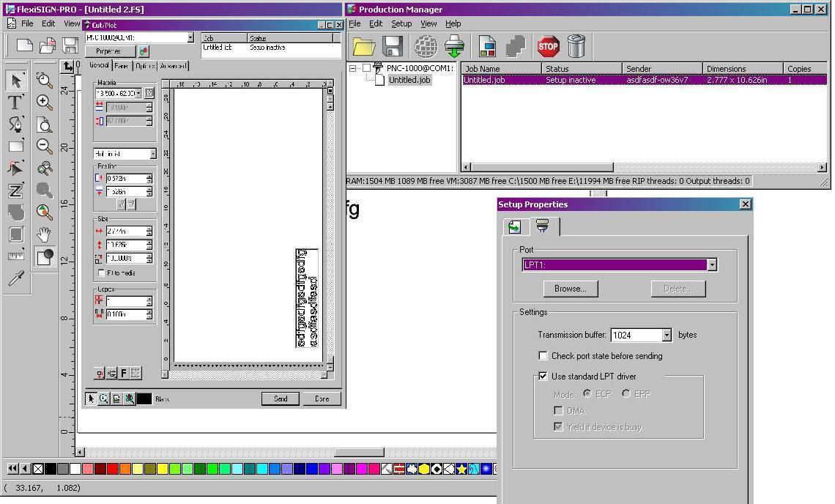Screen dimensions: 835x504
Task: Click the printer send icon in toolbar
Action: tap(455, 47)
